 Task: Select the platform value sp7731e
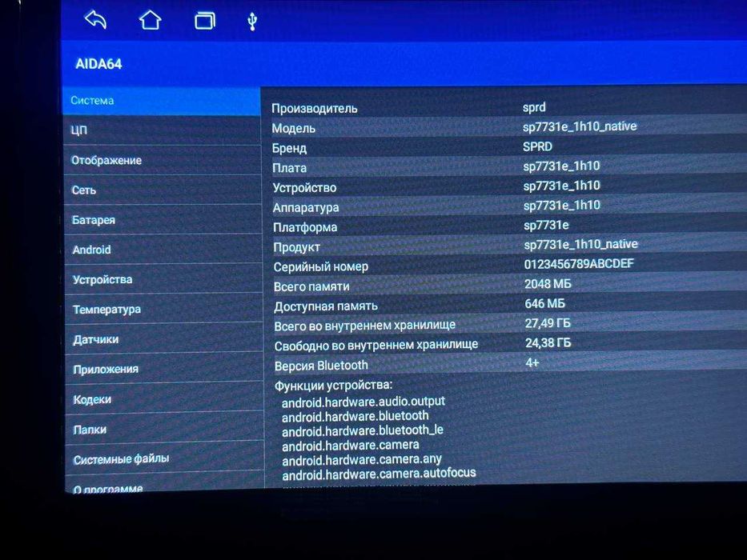point(546,226)
